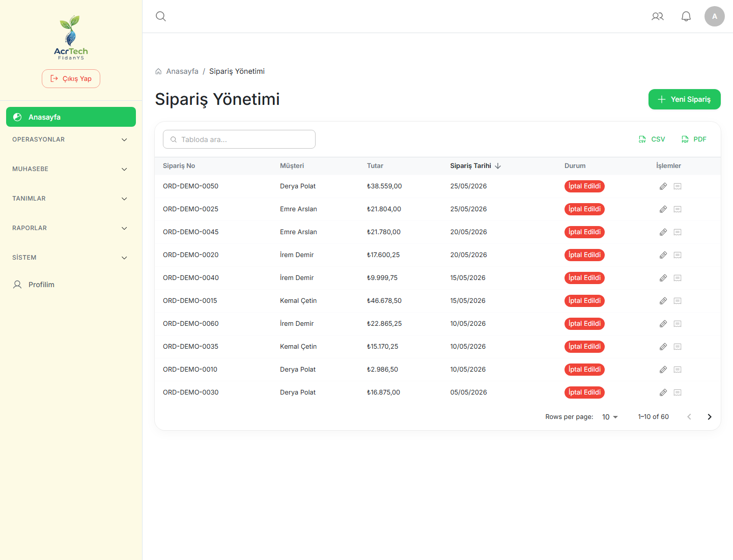Screen dimensions: 733x560
Task: View details icon for order ORD-DEMO-0025
Action: coord(678,209)
